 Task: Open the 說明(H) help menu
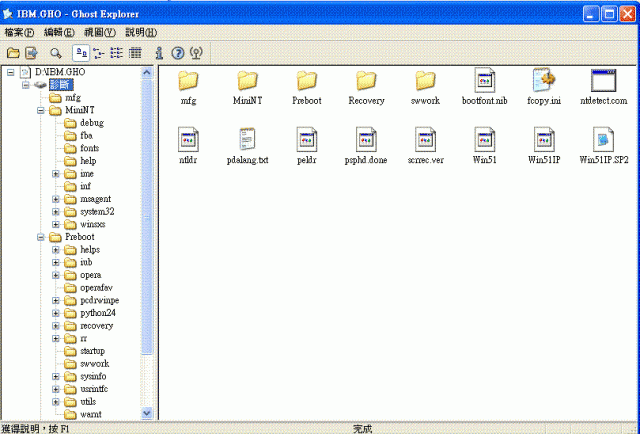[141, 33]
